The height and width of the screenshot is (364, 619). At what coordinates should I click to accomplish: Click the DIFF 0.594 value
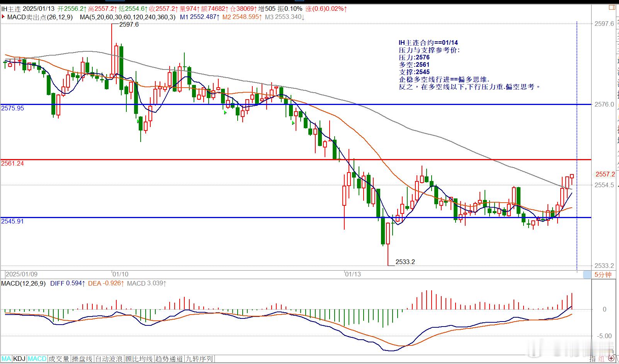67,283
